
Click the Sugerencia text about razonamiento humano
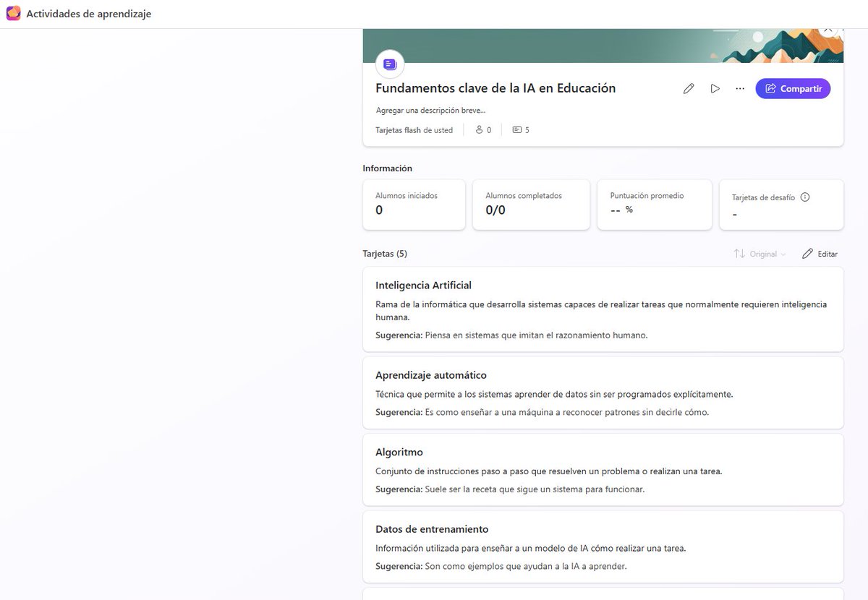tap(511, 335)
